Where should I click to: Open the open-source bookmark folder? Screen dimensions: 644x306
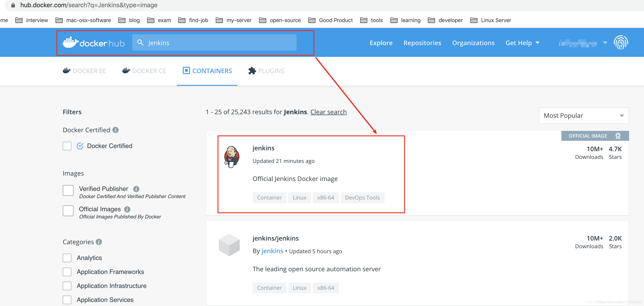click(x=280, y=20)
